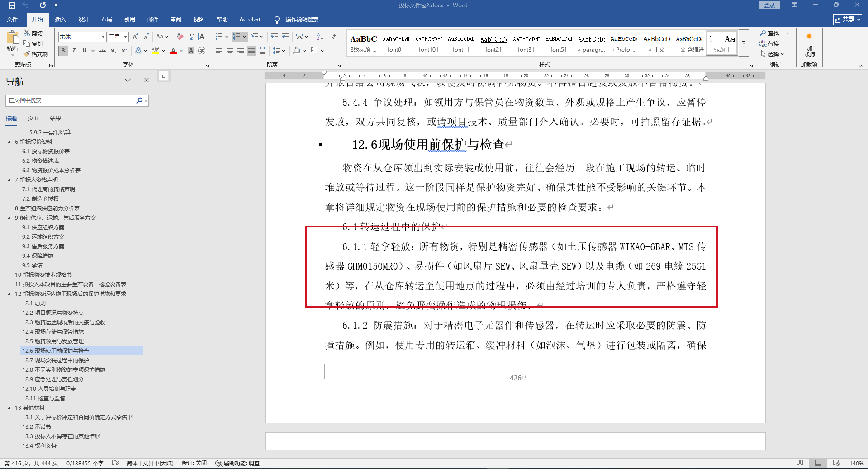Viewport: 868px width, 469px height.
Task: Cut selection with the 剪切 scissors button
Action: click(33, 33)
